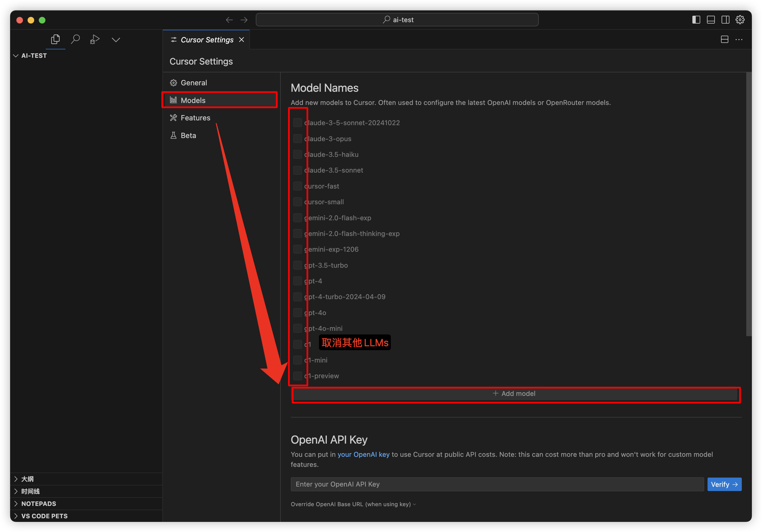Viewport: 762px width, 532px height.
Task: Expand the 时间线 timeline section
Action: [x=86, y=491]
